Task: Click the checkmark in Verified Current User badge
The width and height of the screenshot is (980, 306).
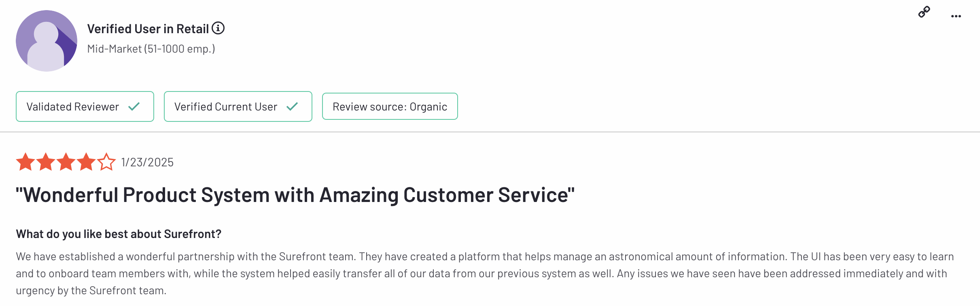Action: click(x=292, y=106)
